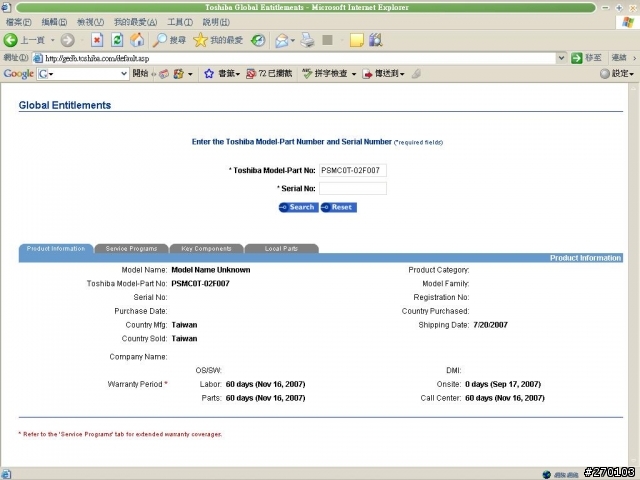Expand the Google puzzle icon dropdown arrow
Screen dimensions: 640x480
190,74
